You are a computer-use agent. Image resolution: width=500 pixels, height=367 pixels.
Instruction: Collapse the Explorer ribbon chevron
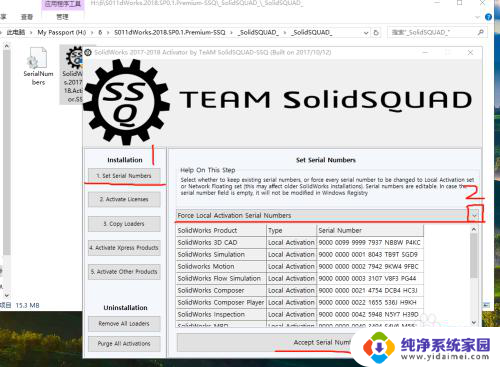pyautogui.click(x=477, y=17)
